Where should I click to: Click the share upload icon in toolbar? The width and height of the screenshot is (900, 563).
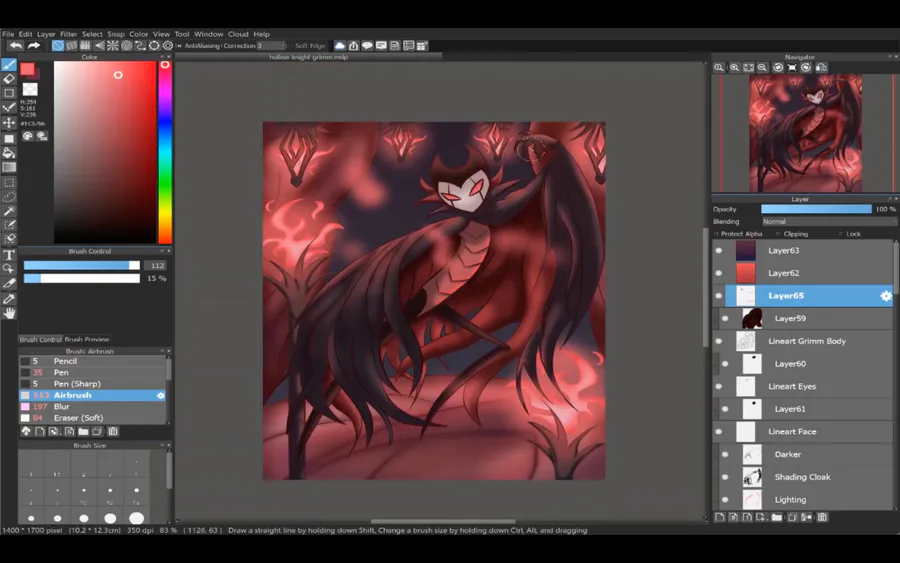pos(354,45)
